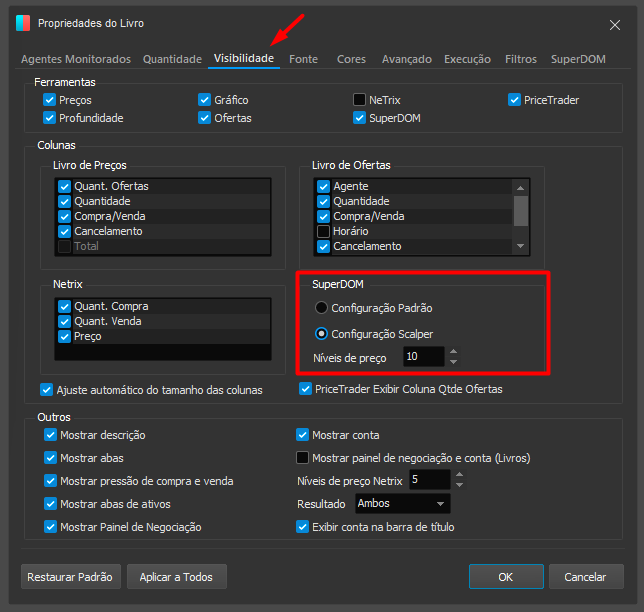Viewport: 644px width, 612px height.
Task: Toggle Quant. Ofertas in Livro de Preços
Action: pyautogui.click(x=64, y=186)
